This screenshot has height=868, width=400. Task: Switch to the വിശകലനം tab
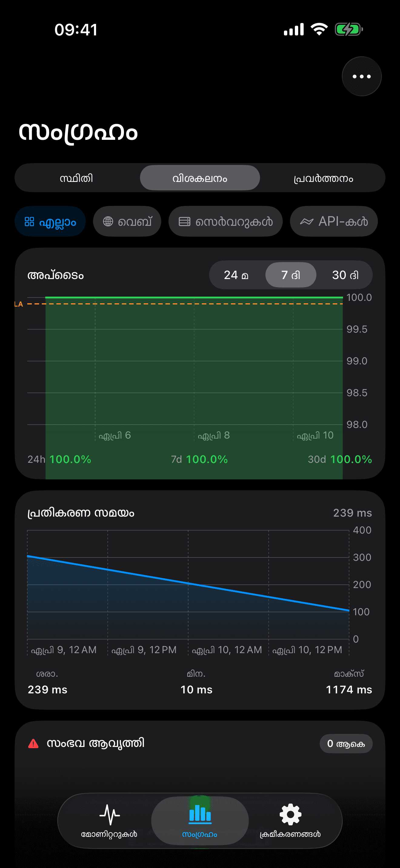(200, 178)
